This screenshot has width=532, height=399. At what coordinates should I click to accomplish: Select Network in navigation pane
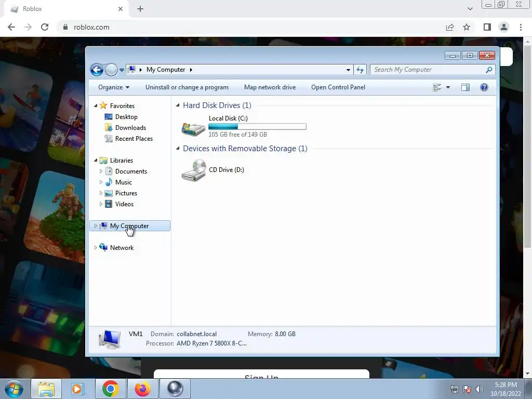click(122, 248)
